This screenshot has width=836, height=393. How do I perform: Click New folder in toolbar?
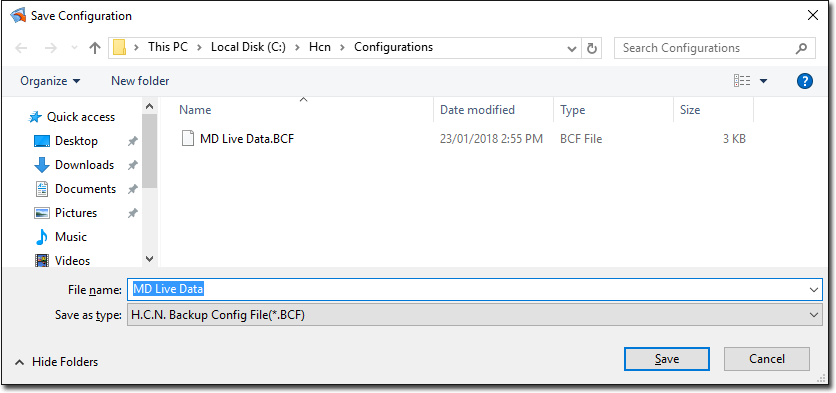click(x=140, y=81)
